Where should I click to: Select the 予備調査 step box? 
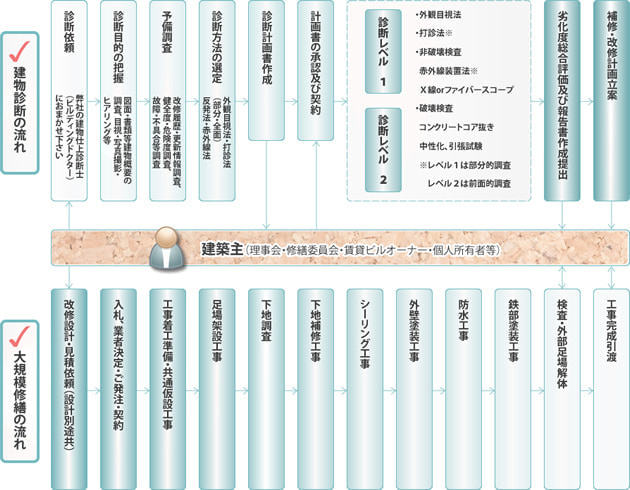point(168,100)
